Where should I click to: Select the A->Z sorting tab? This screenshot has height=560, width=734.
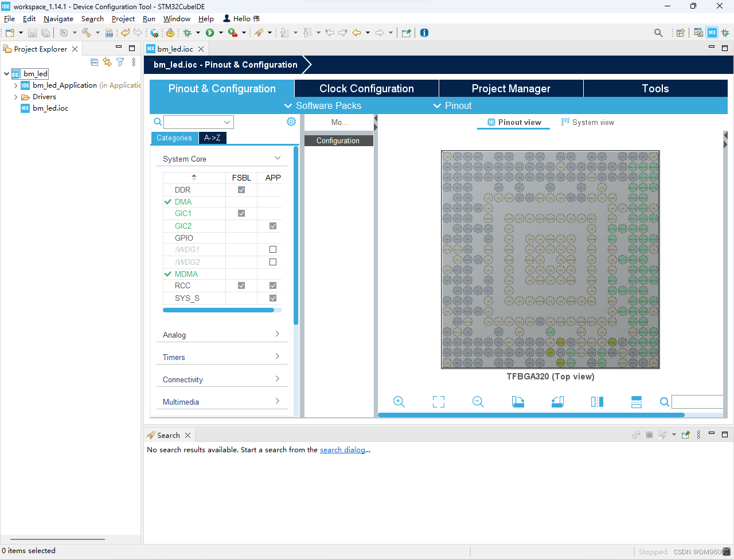tap(212, 138)
